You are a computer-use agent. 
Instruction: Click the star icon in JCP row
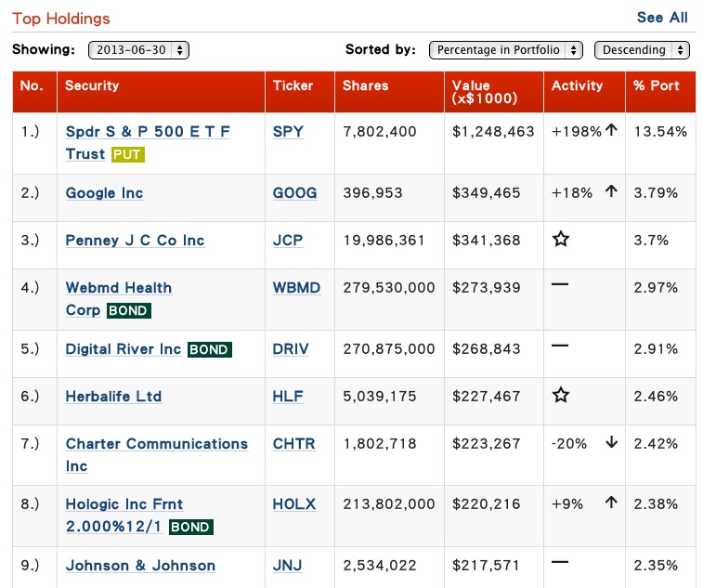pos(560,239)
